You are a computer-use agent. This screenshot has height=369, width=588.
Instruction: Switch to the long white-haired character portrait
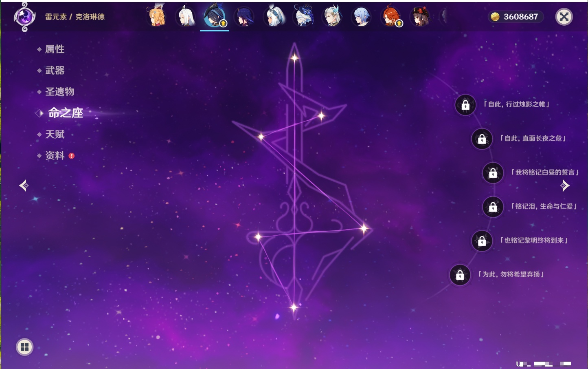[185, 17]
